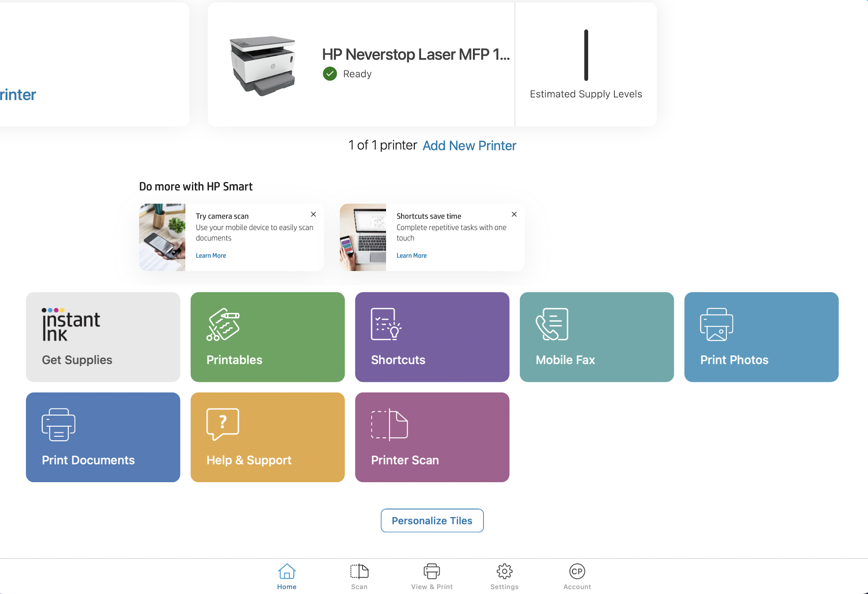Screen dimensions: 868x594
Task: Open the Mobile Fax tile
Action: [x=597, y=337]
